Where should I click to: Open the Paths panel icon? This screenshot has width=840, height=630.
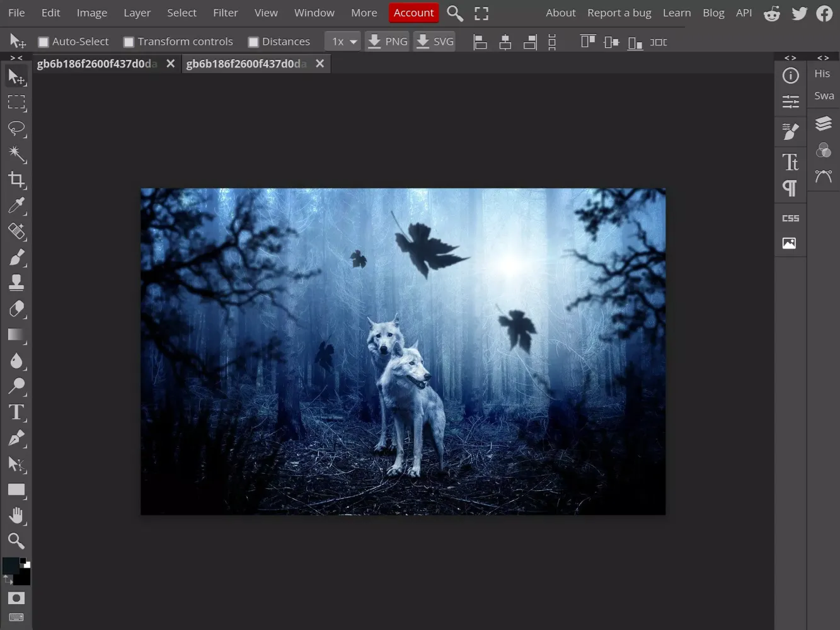tap(823, 176)
